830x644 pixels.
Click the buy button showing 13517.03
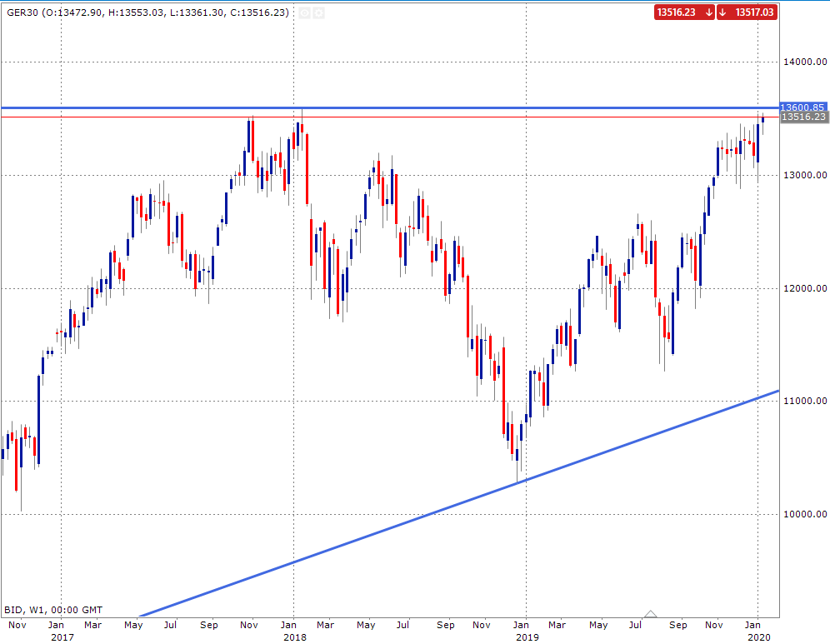click(747, 12)
